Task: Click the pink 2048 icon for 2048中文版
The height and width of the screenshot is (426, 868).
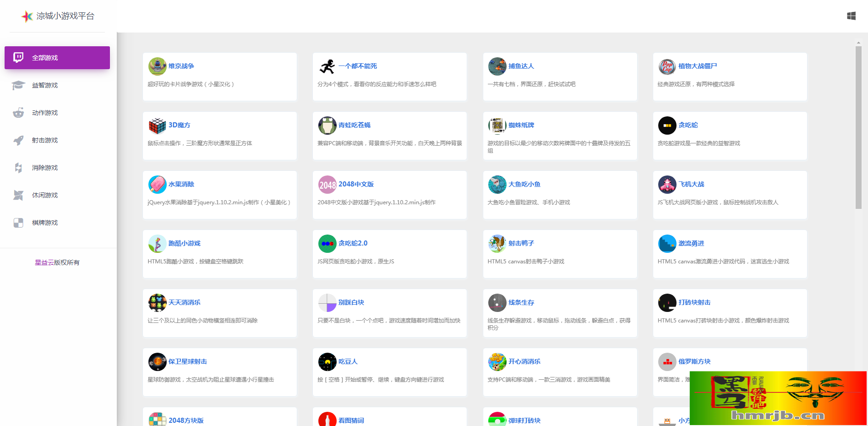Action: click(327, 185)
